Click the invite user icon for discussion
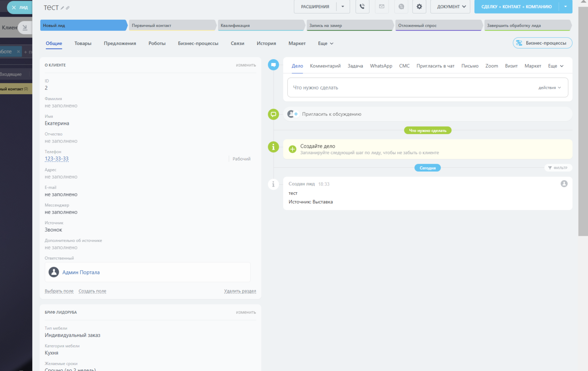Screen dimensions: 588x371 tap(293, 114)
